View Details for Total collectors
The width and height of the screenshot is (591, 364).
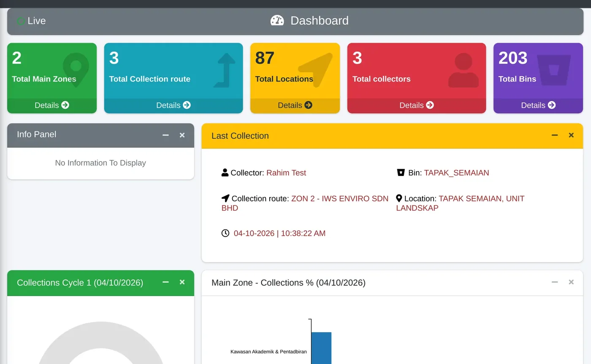[417, 105]
